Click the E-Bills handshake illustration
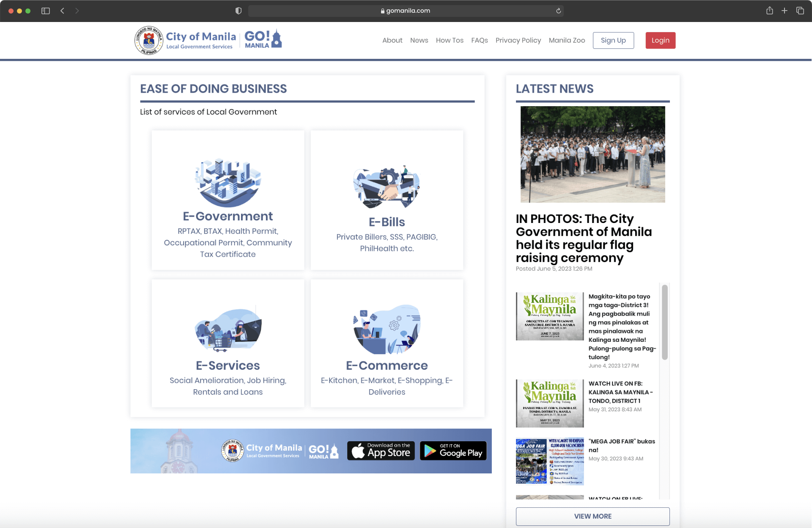 [387, 187]
